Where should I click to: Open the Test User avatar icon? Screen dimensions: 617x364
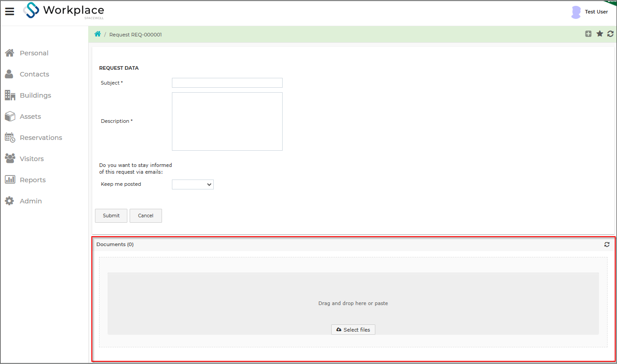click(x=576, y=12)
